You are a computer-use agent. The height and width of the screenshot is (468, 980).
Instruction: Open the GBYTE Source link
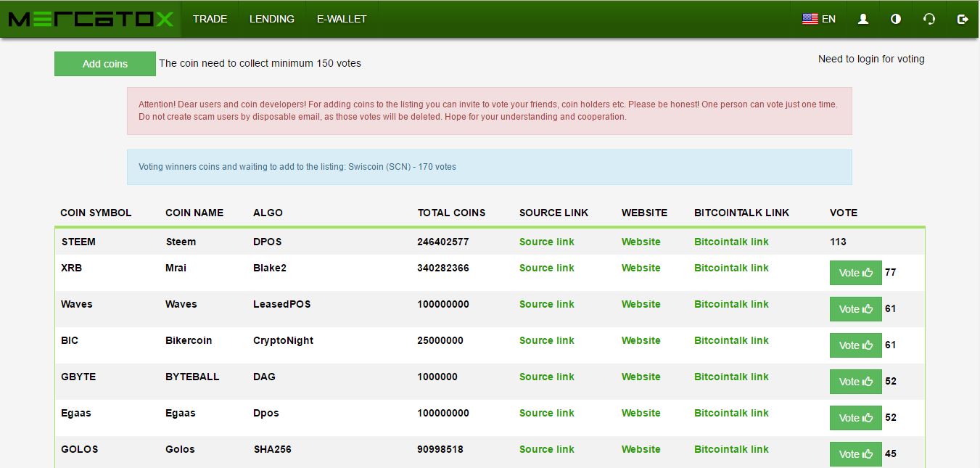[546, 377]
